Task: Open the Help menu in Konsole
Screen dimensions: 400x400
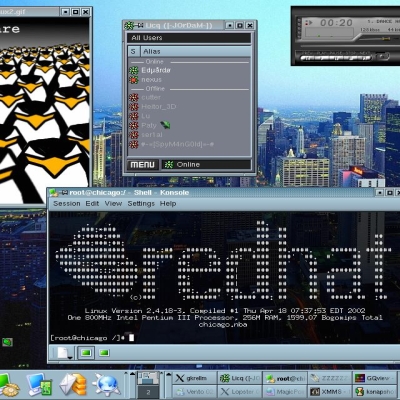Action: click(x=168, y=203)
